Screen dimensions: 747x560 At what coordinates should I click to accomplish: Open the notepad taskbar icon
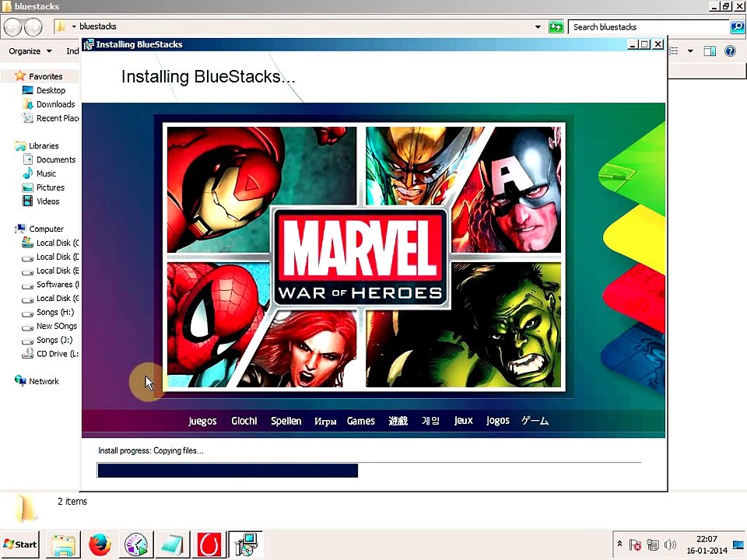coord(172,544)
